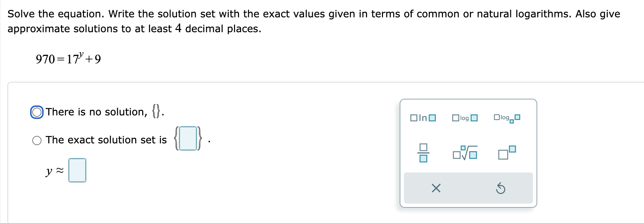Click the y ≈ approximation answer box

77,170
